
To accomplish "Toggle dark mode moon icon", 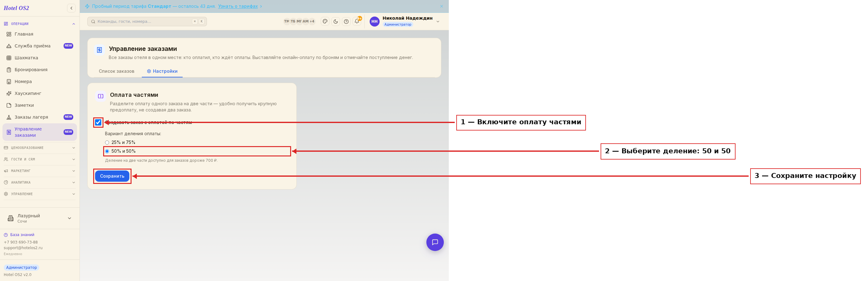I will point(336,21).
